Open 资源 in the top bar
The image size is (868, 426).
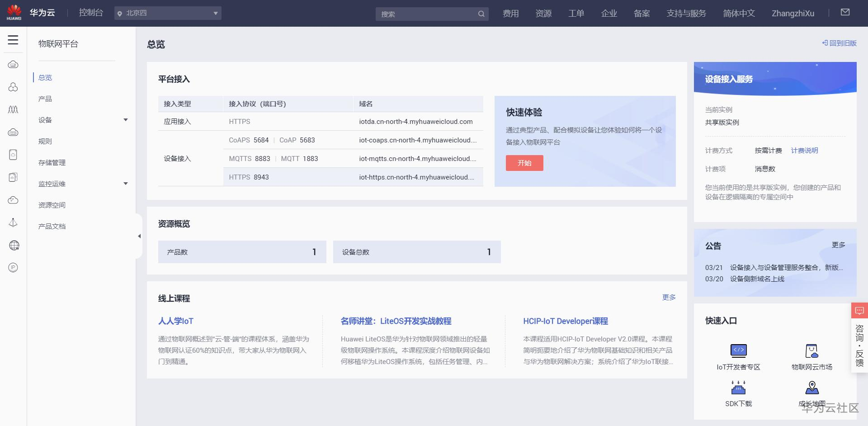[543, 14]
